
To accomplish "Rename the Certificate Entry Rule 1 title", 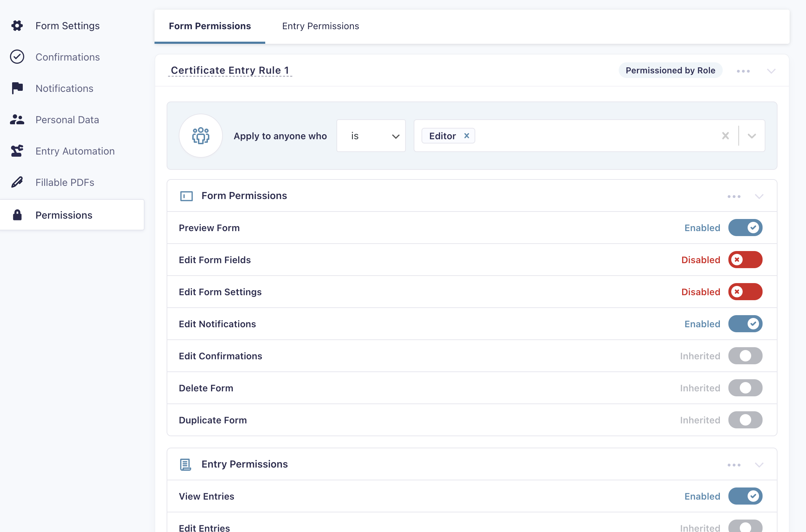I will [x=230, y=70].
